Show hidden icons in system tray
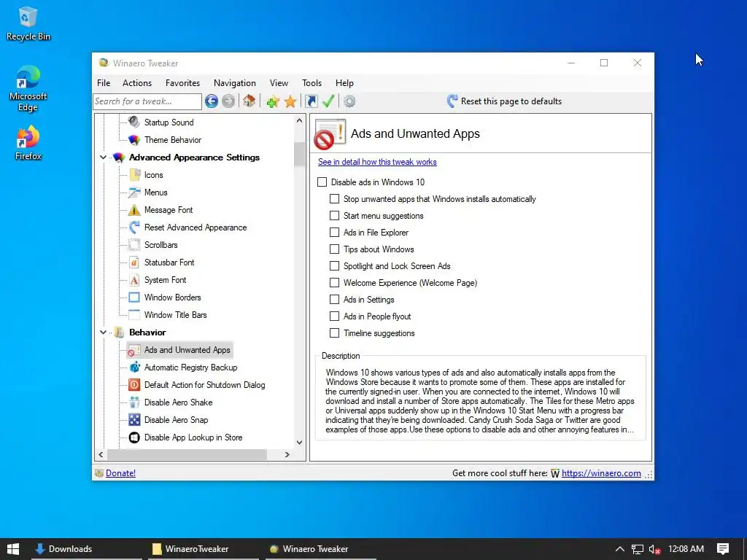Screen dimensions: 747x560 (x=620, y=549)
